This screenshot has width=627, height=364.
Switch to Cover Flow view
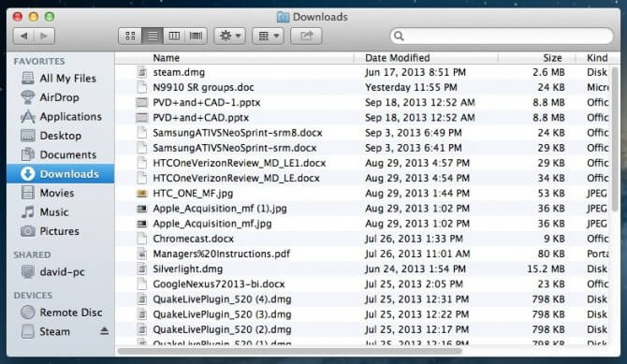196,36
